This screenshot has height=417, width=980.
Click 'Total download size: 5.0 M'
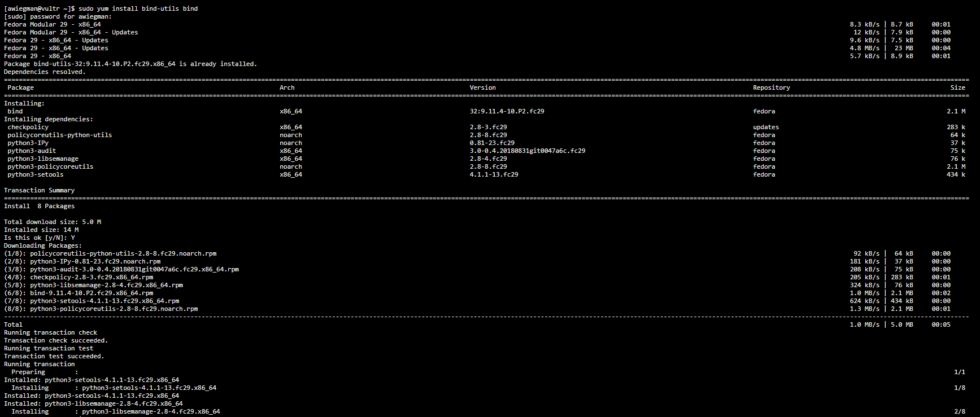[x=53, y=222]
